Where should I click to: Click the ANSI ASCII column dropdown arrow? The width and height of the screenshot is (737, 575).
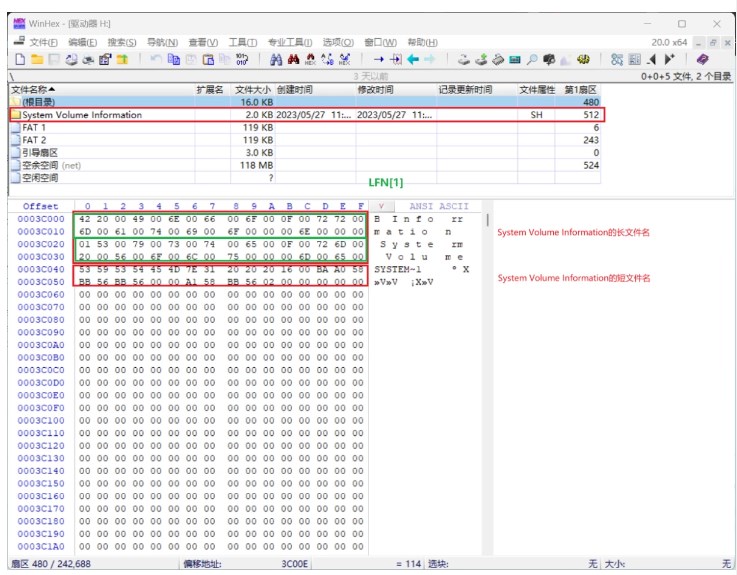(x=381, y=206)
